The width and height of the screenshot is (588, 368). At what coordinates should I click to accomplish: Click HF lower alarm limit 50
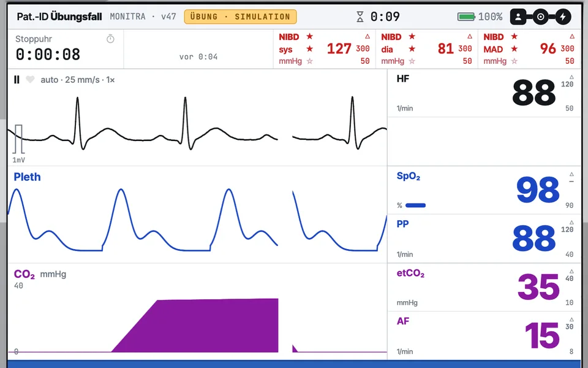tap(569, 108)
